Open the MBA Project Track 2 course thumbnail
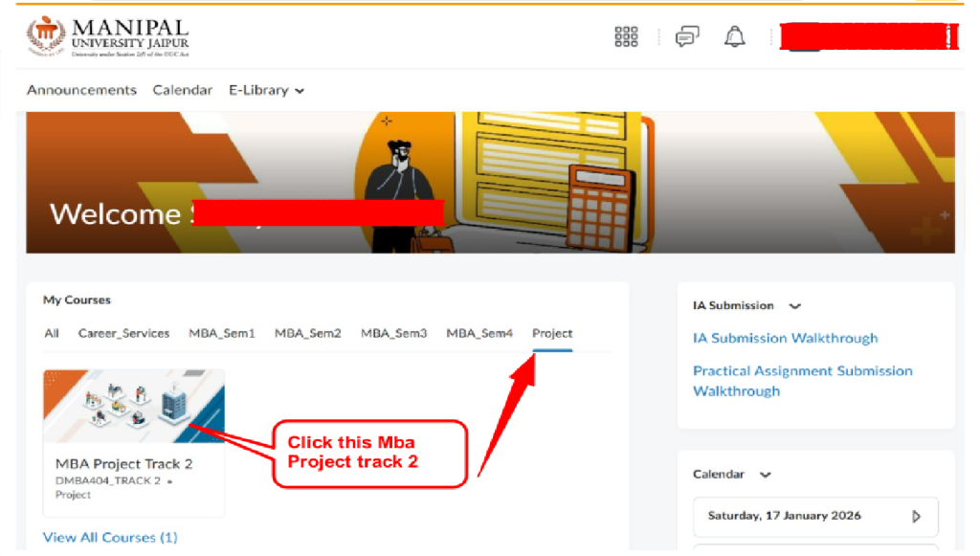Screen dimensions: 980x556 click(134, 406)
